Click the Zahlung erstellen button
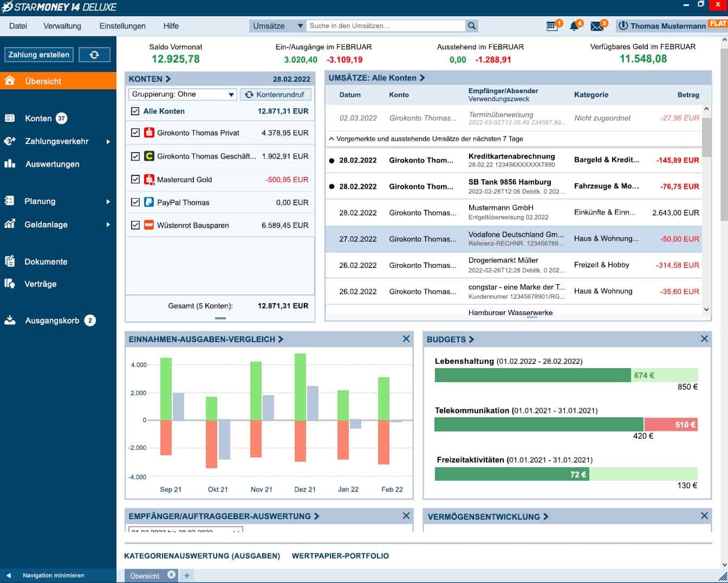The image size is (728, 583). [38, 55]
